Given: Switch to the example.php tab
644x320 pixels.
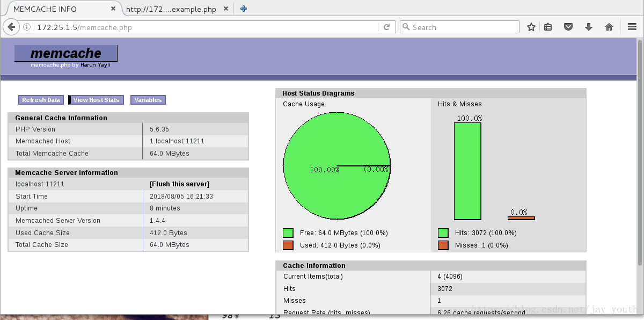Looking at the screenshot, I should coord(178,9).
